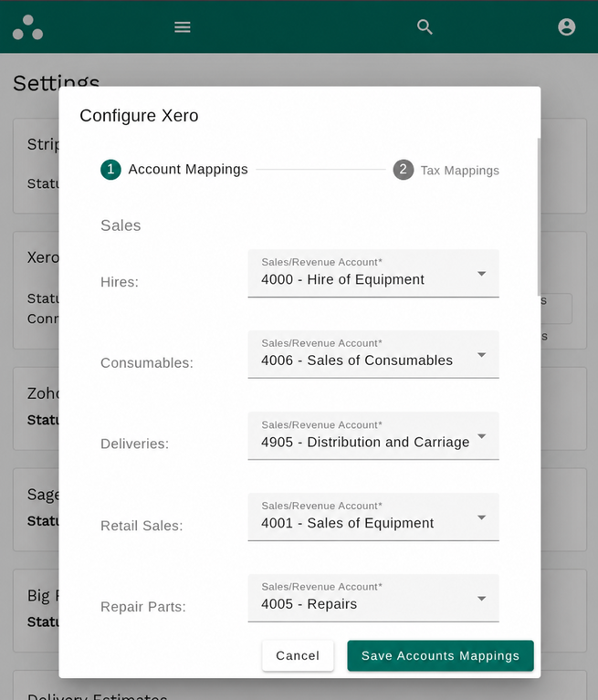
Task: Open the Repair Parts account dropdown
Action: [372, 598]
